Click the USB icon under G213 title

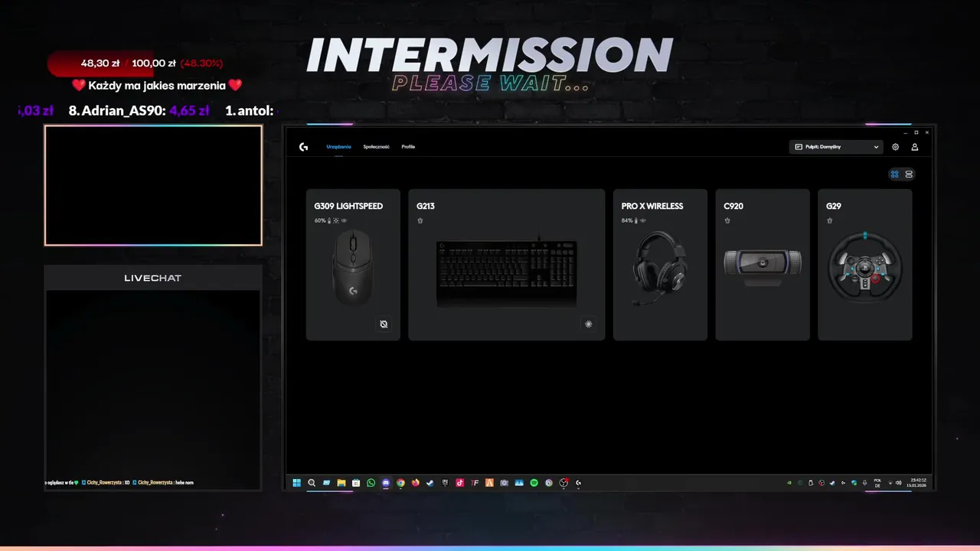tap(420, 220)
